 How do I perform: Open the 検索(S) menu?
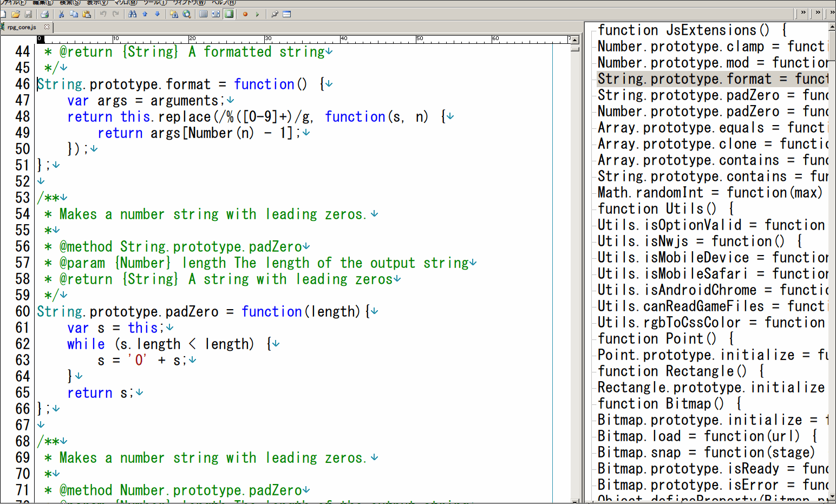click(70, 3)
